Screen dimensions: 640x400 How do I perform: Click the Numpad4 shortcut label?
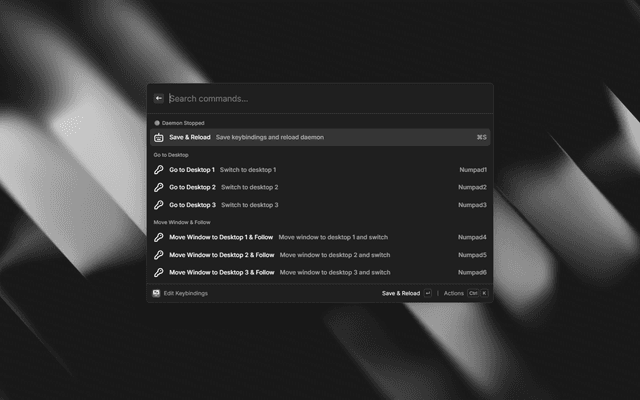(x=472, y=237)
